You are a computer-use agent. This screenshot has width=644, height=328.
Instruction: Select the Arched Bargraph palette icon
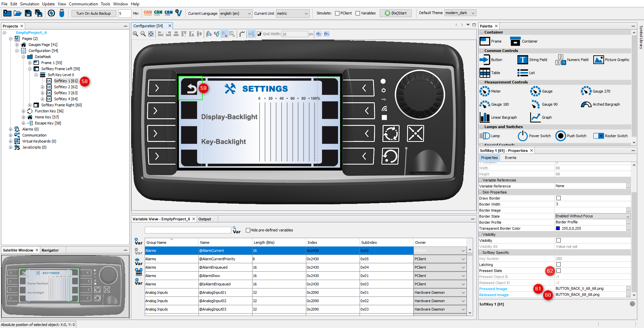586,104
